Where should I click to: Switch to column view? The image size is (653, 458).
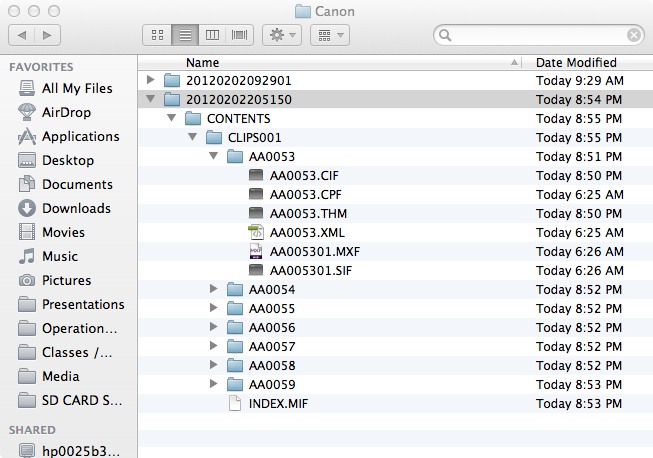coord(212,35)
